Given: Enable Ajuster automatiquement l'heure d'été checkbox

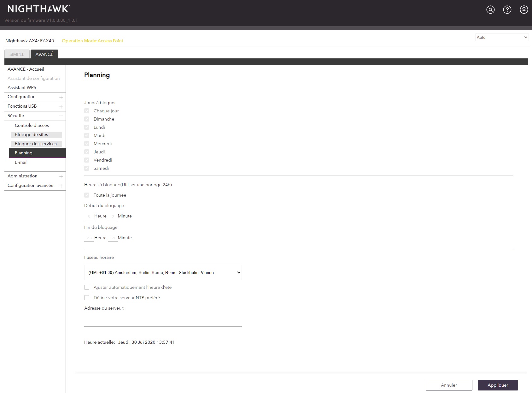Looking at the screenshot, I should 87,287.
